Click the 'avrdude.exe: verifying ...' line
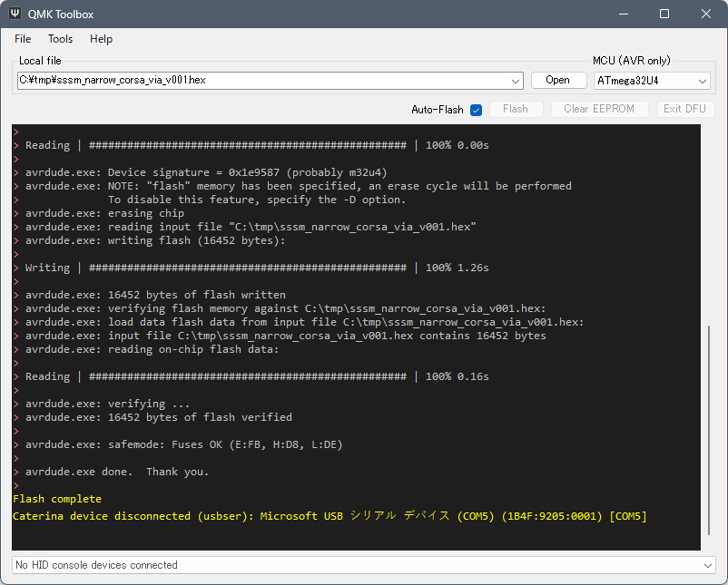The height and width of the screenshot is (585, 728). point(107,404)
